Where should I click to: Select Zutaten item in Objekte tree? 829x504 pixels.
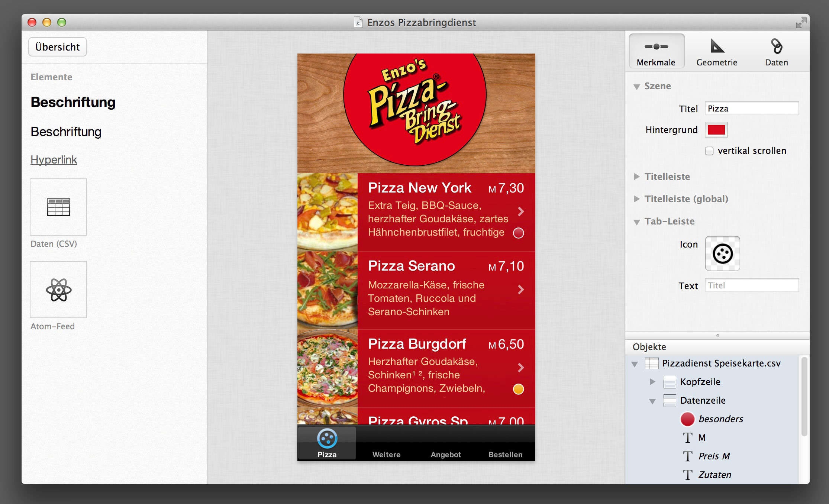[x=715, y=475]
